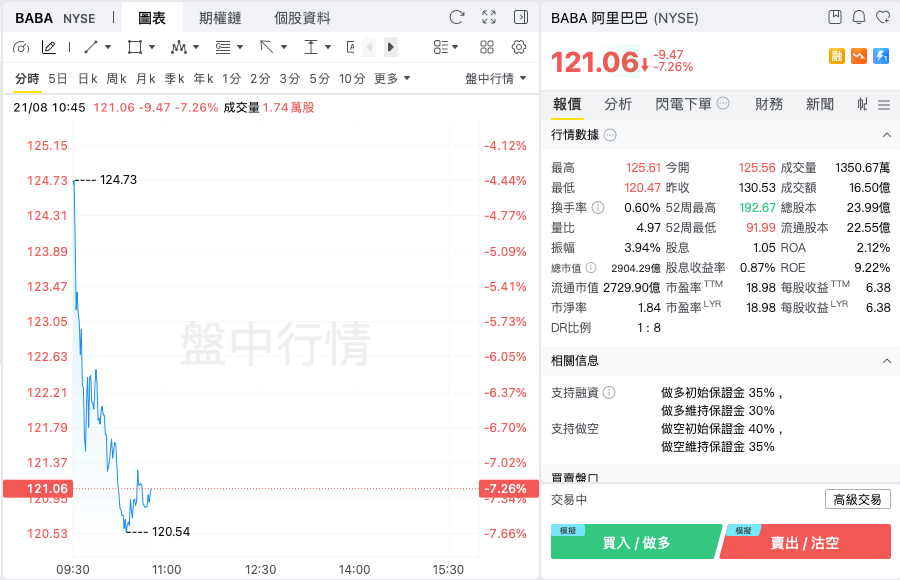
Task: Open the chart list layout dropdown
Action: (446, 47)
